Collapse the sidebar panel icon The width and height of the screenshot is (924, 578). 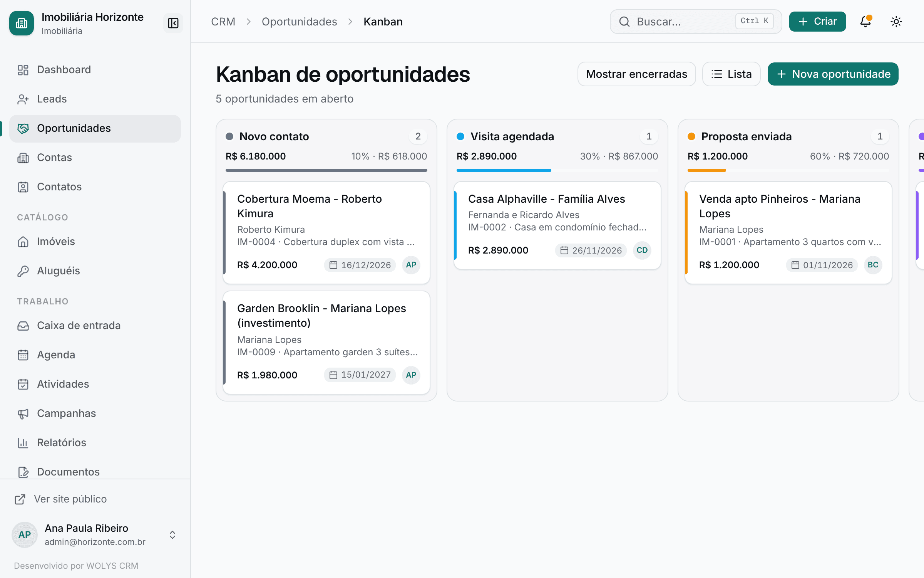173,23
